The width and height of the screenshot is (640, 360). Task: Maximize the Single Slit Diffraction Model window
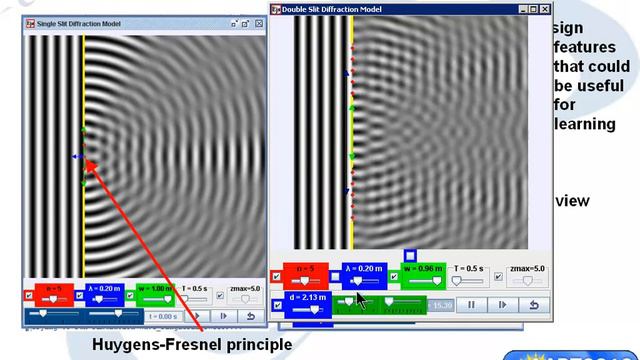[245, 24]
